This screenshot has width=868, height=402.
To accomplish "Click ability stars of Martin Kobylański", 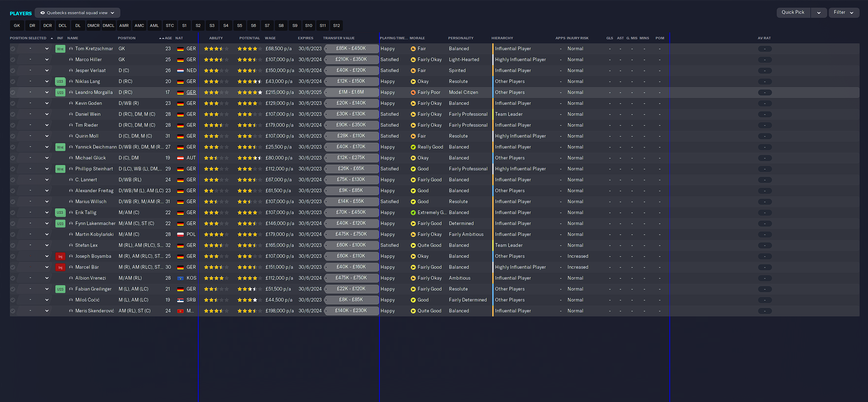I will click(216, 234).
